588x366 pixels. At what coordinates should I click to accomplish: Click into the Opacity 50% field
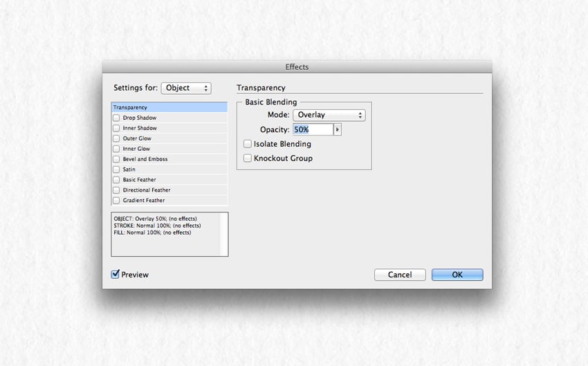pos(313,129)
